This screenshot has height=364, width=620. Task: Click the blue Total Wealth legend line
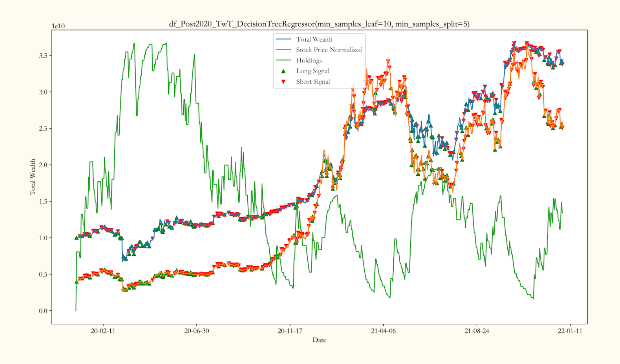[283, 39]
